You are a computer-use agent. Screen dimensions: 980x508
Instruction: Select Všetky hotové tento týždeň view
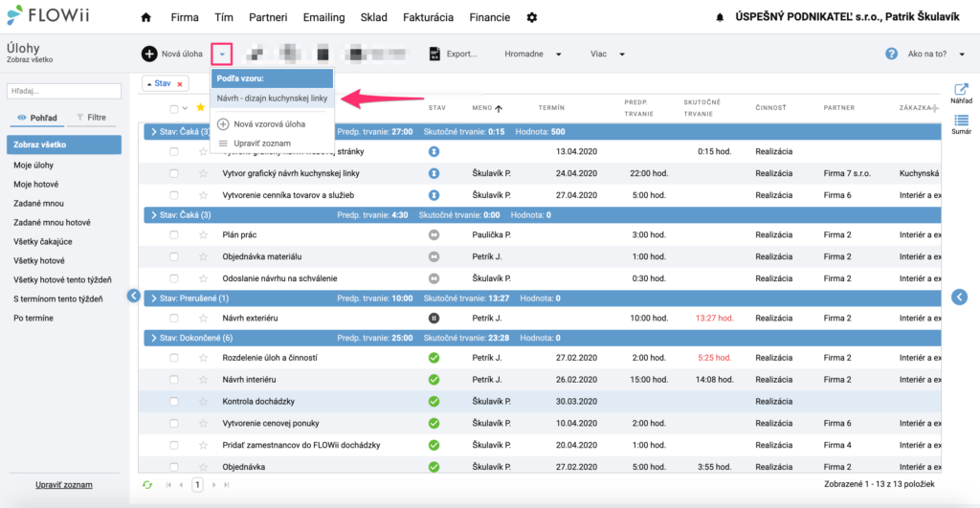pyautogui.click(x=64, y=280)
